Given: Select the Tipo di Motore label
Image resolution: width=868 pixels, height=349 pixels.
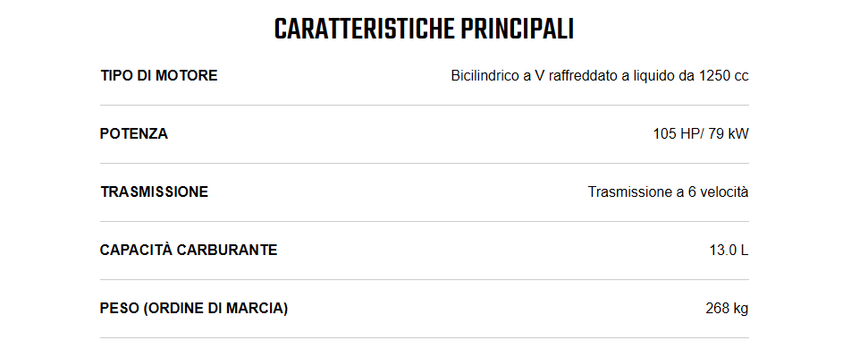Looking at the screenshot, I should tap(159, 76).
